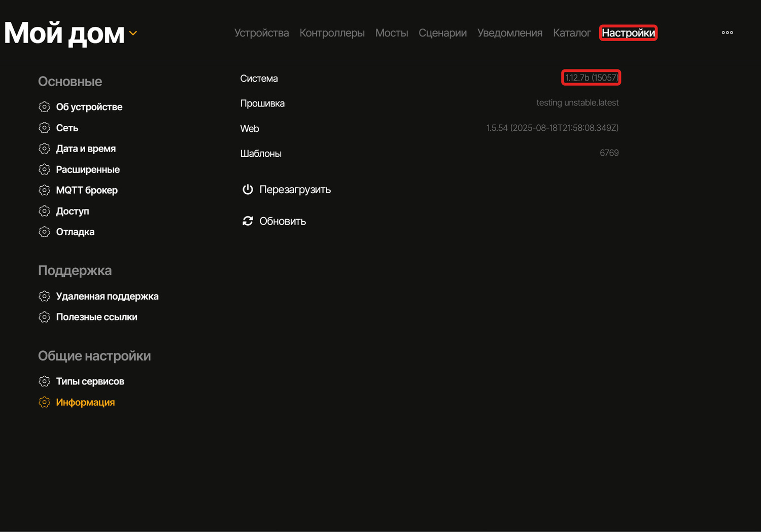Open the three-dot more options menu

(727, 33)
